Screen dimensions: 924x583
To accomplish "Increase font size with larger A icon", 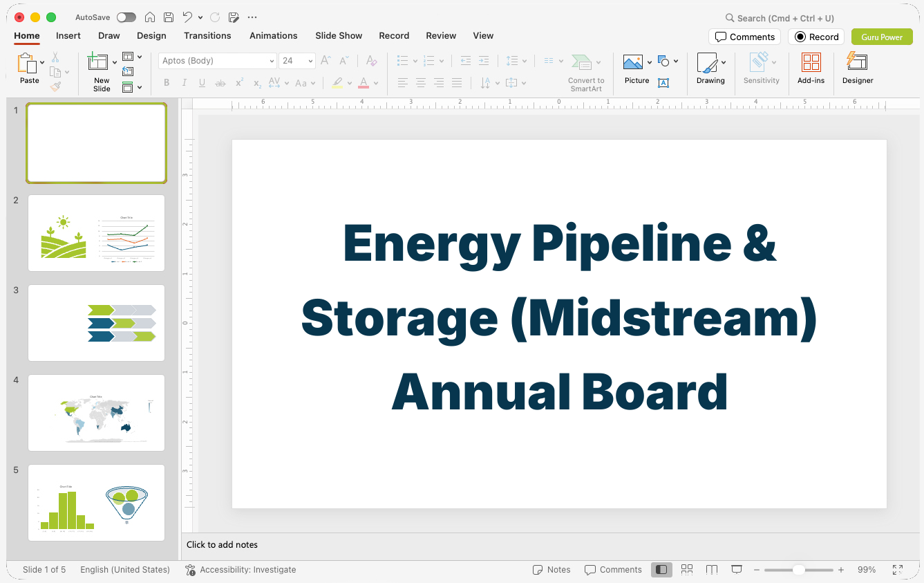I will pos(326,61).
